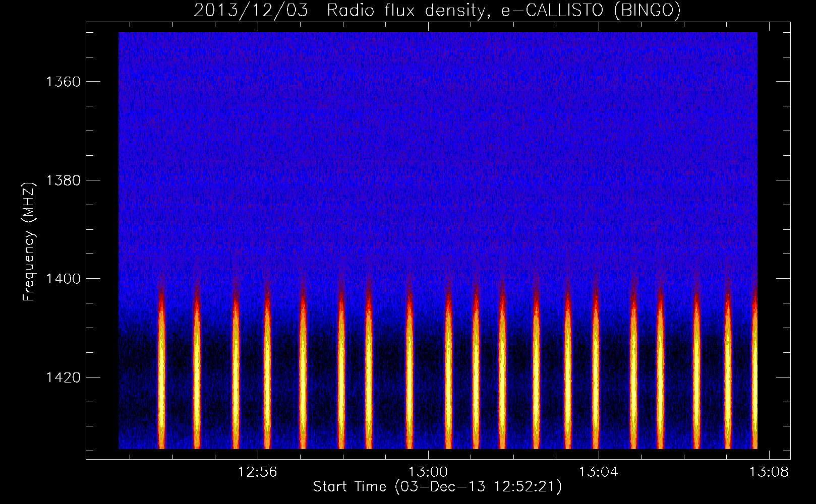Click the 12:56 time tick label
Screen dimensions: 816x504
coord(258,472)
